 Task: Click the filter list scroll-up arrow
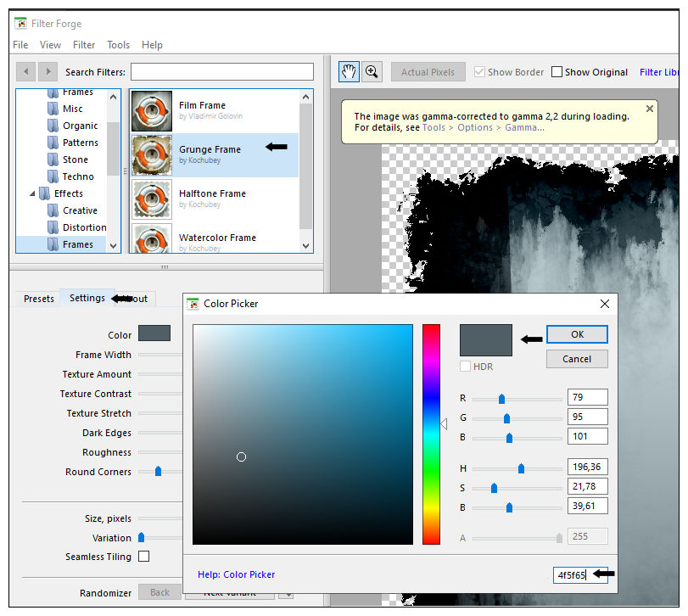(x=306, y=97)
